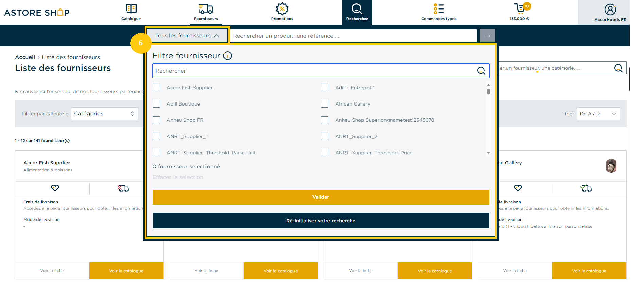Click the Filtre fournisseur info icon
Image resolution: width=644 pixels, height=284 pixels.
click(x=228, y=56)
